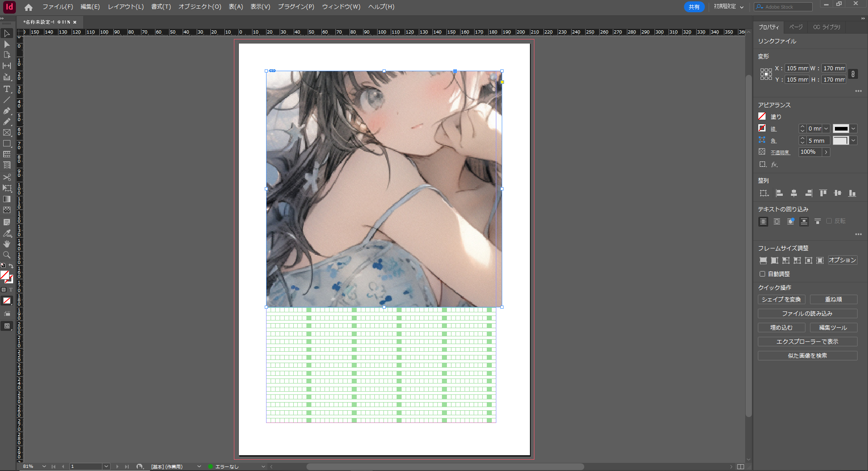The image size is (868, 471).
Task: Expand more options in 変形 section
Action: [x=858, y=91]
